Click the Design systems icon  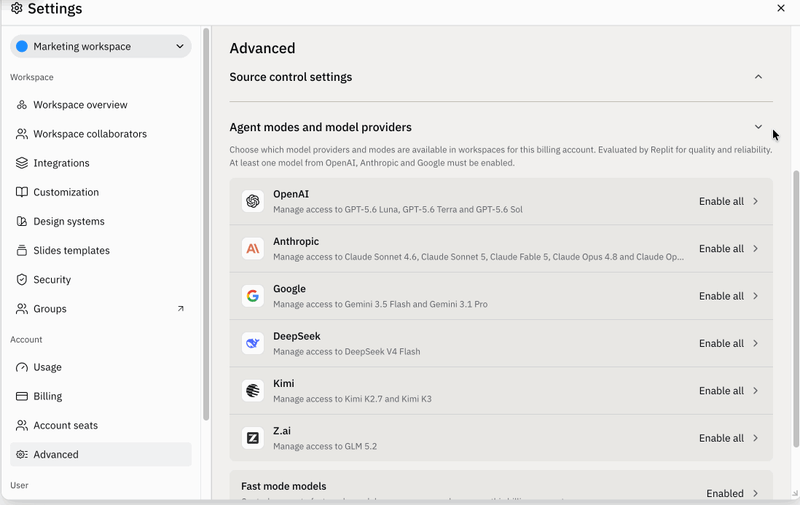(x=21, y=221)
